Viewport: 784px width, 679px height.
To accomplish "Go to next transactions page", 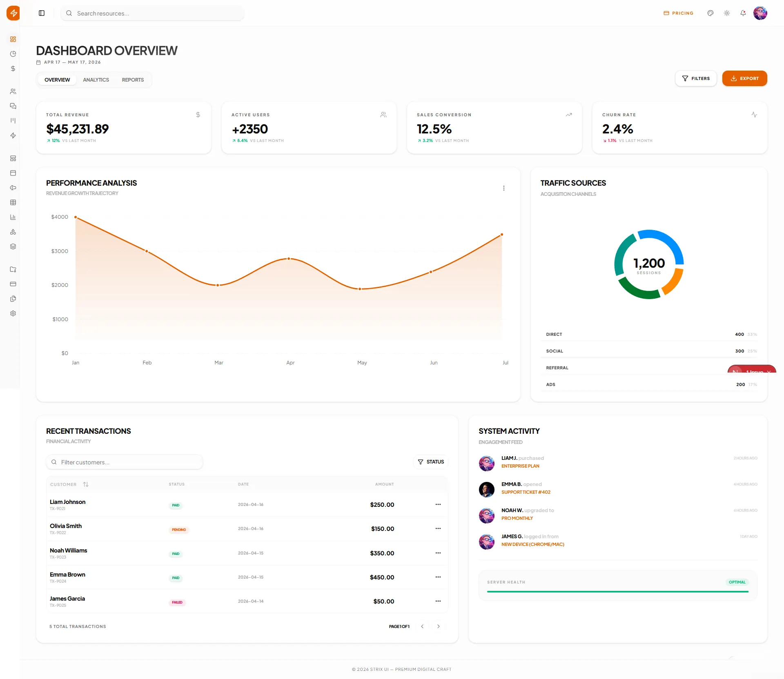I will [x=439, y=626].
